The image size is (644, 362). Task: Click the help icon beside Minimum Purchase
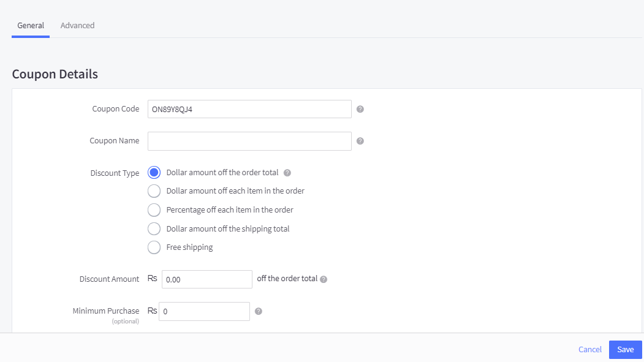click(x=259, y=311)
